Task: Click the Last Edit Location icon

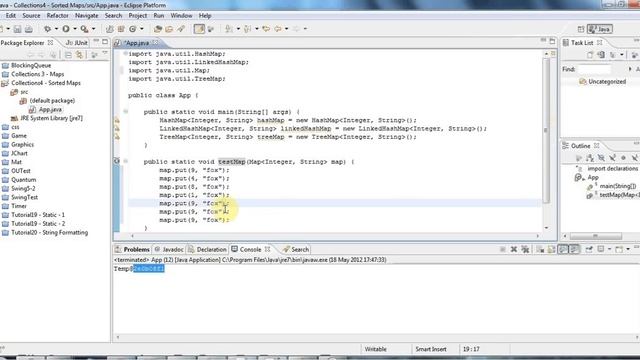Action: pos(266,29)
